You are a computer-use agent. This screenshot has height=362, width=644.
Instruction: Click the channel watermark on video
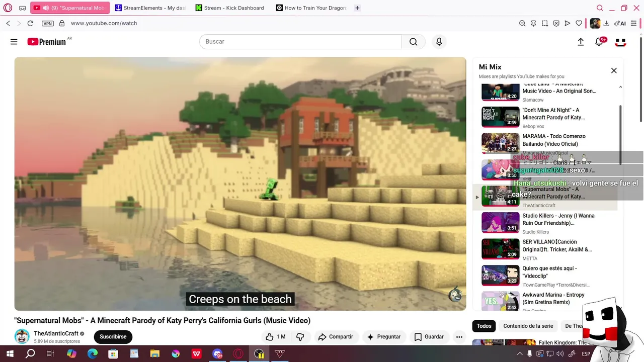(455, 295)
